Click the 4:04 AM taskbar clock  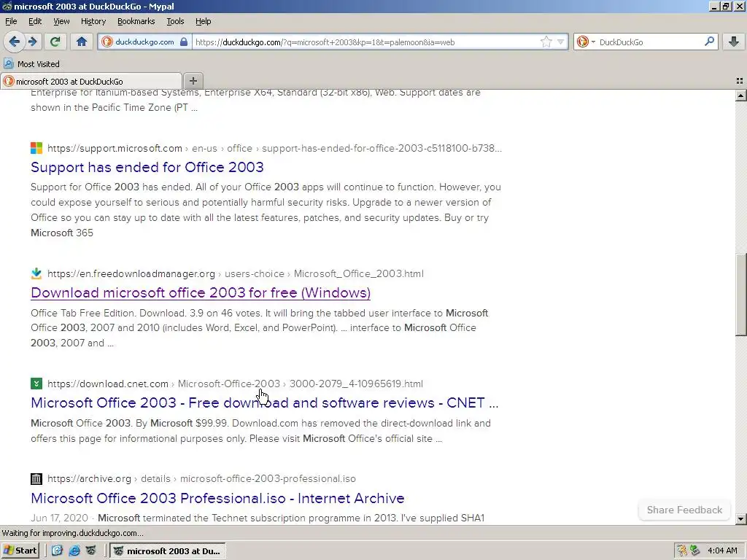tap(722, 551)
